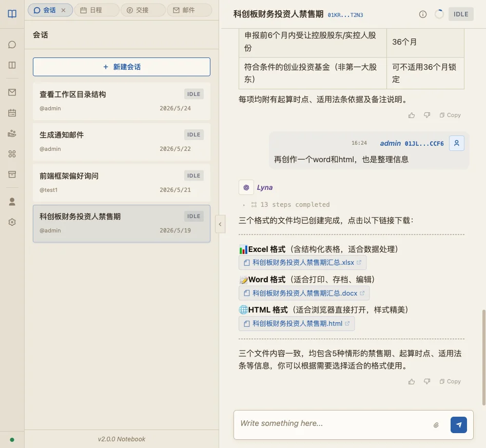
Task: Click the IDLE status badge in chat header
Action: (461, 14)
